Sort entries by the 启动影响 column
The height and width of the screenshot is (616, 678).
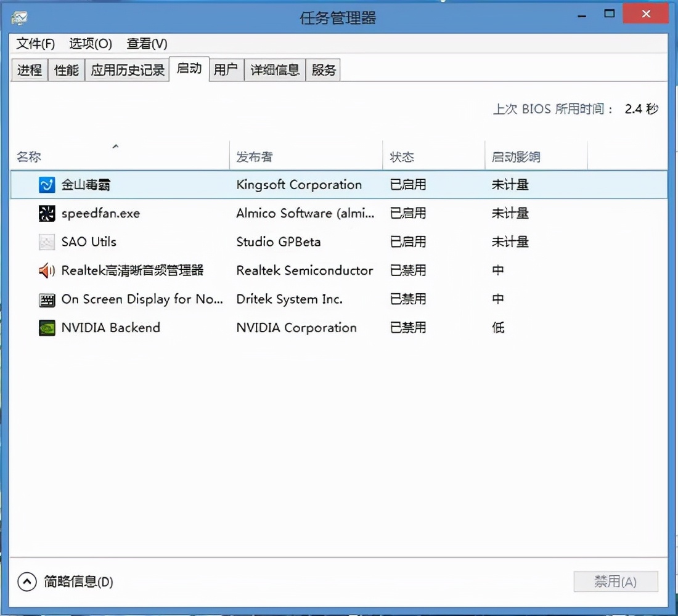pos(516,156)
